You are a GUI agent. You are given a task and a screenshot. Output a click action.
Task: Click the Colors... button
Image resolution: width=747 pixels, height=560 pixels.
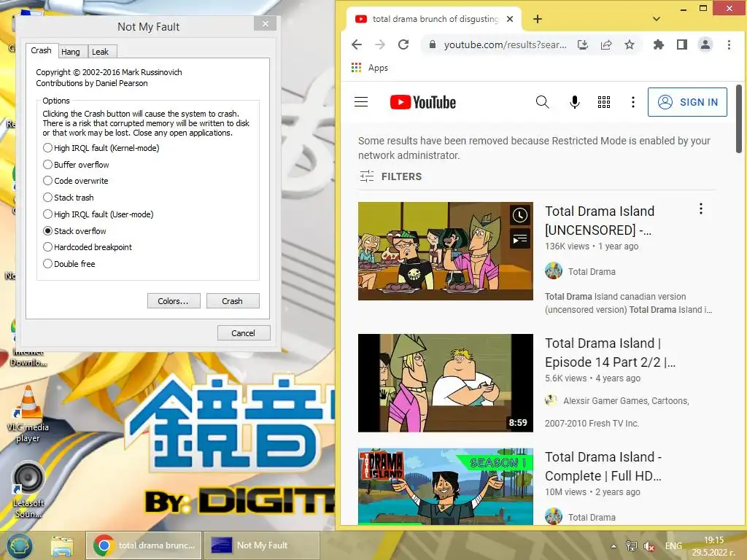[x=174, y=301]
